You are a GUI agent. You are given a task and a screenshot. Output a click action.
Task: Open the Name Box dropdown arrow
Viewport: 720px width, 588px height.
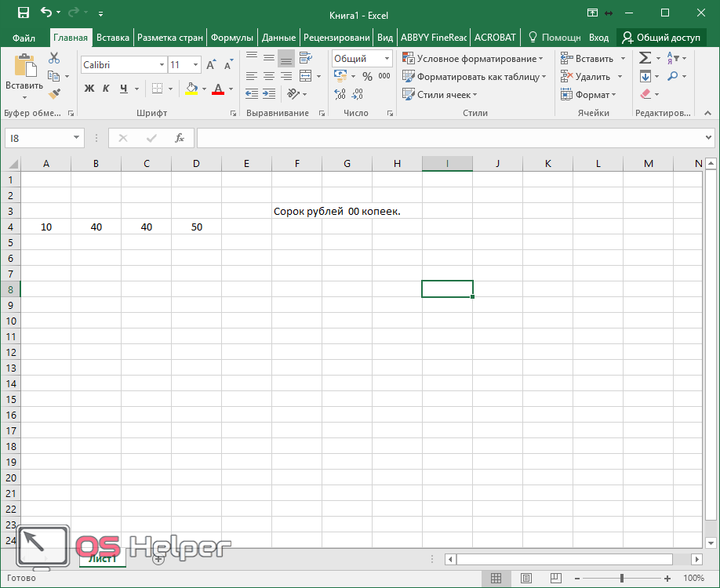(76, 138)
